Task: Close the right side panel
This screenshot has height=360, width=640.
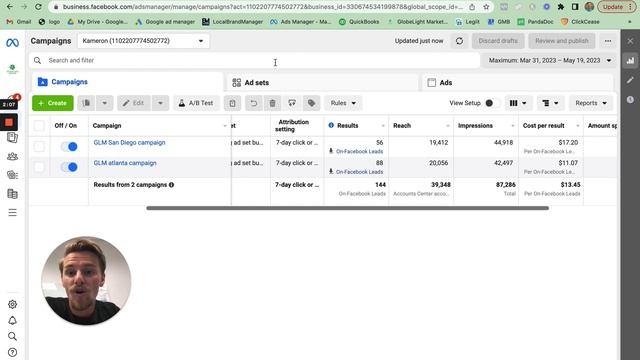Action: pyautogui.click(x=630, y=41)
